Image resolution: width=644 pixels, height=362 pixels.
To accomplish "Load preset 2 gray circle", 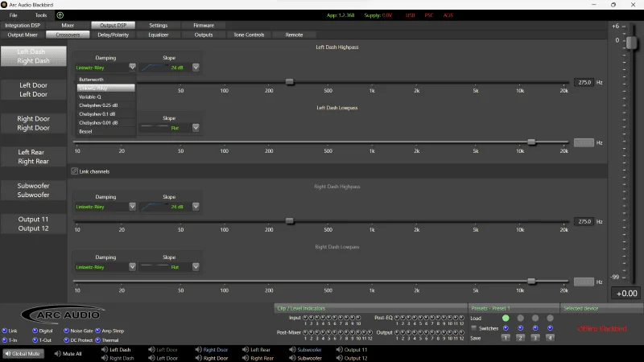I will 520,318.
